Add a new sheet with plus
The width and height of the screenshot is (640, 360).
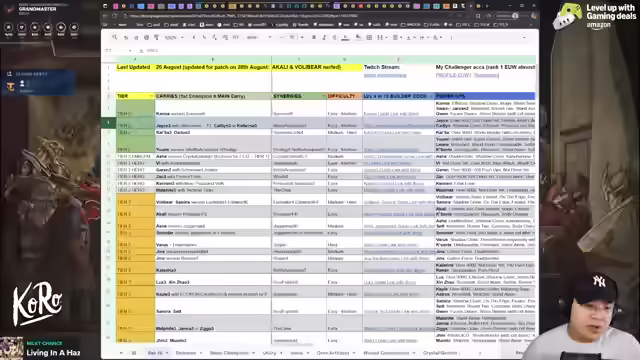(121, 353)
